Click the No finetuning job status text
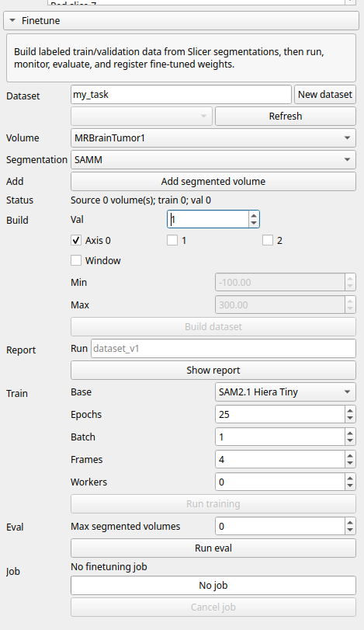This screenshot has height=630, width=364. point(109,567)
